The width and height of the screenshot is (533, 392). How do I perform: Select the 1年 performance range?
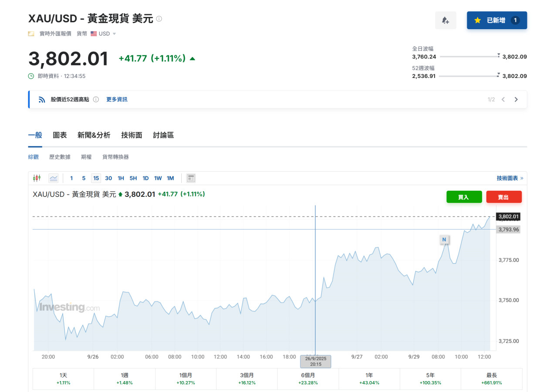click(x=369, y=378)
